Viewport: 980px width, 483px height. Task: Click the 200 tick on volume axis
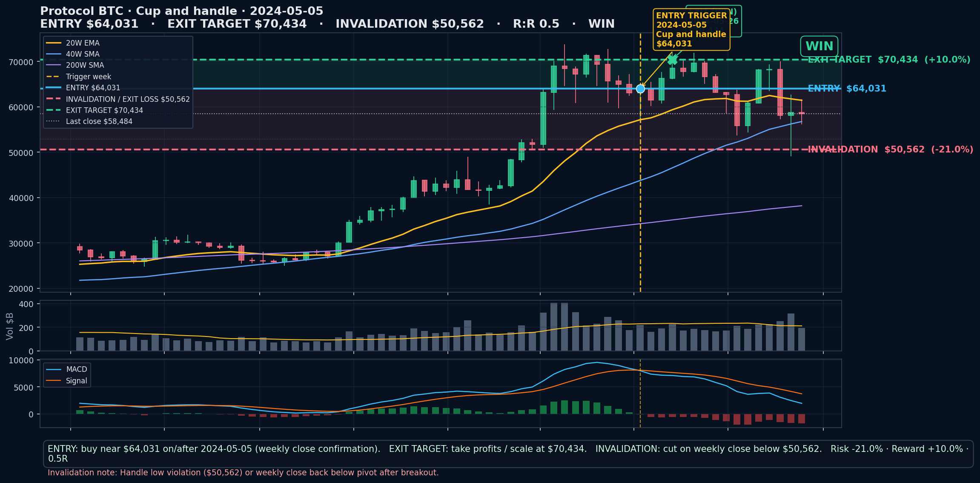pyautogui.click(x=26, y=328)
